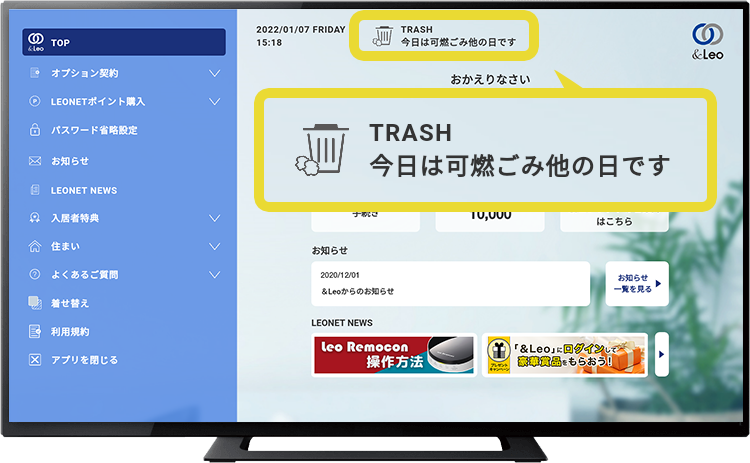This screenshot has width=750, height=463.
Task: Click the LEONET NEWS sidebar newspaper icon
Action: click(x=35, y=190)
